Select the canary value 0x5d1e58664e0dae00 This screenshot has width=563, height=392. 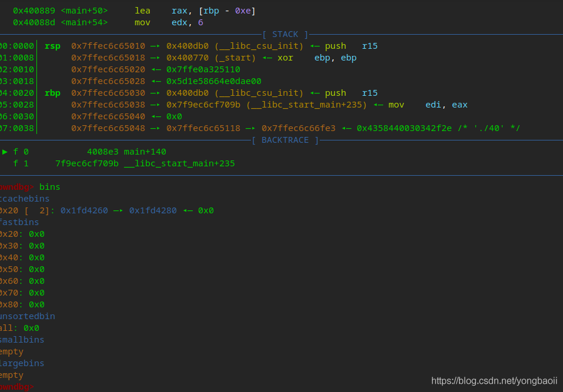(214, 82)
